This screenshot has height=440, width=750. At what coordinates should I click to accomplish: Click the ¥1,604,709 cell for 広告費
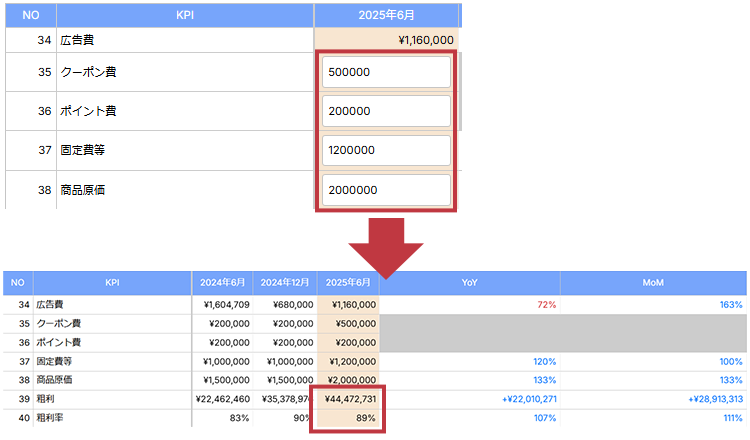pyautogui.click(x=226, y=304)
